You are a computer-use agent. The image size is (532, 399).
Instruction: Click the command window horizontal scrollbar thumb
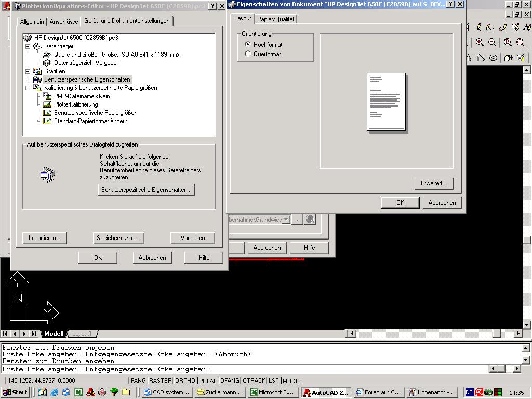pyautogui.click(x=501, y=368)
